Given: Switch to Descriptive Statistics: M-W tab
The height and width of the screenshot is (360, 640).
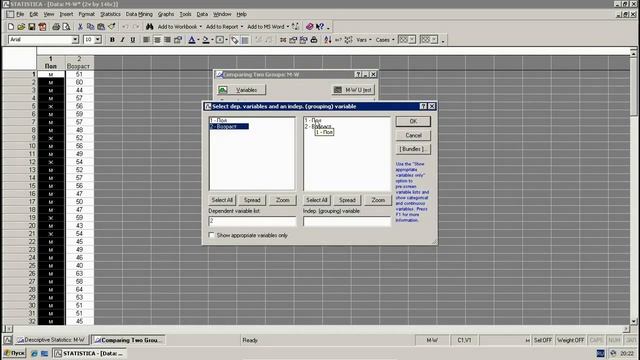Looking at the screenshot, I should pyautogui.click(x=51, y=340).
